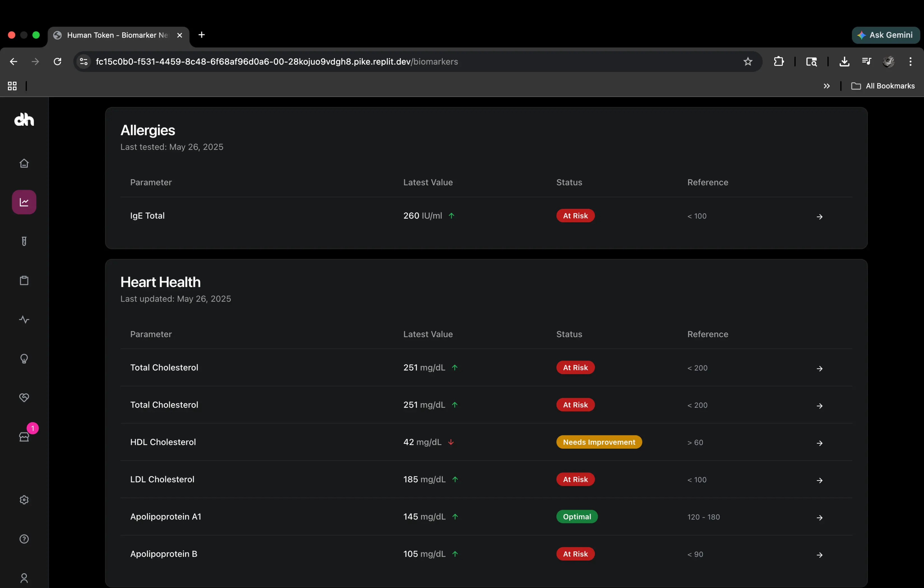The image size is (924, 588).
Task: Click the help question mark icon
Action: pos(24,539)
